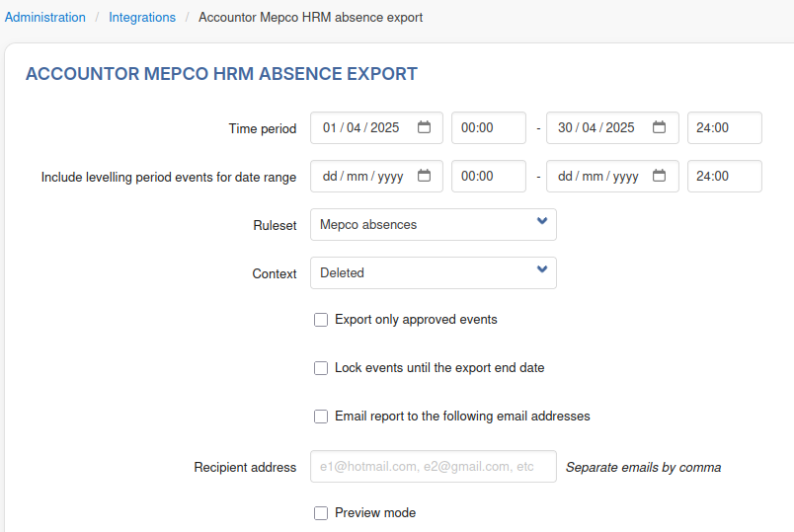Click the Context field label
Screen dimensions: 794x532
(274, 273)
